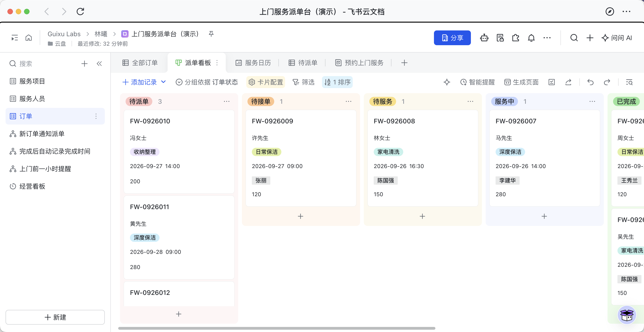Screen dimensions: 644x332
Task: Open the form lock permissions icon
Action: [500, 38]
